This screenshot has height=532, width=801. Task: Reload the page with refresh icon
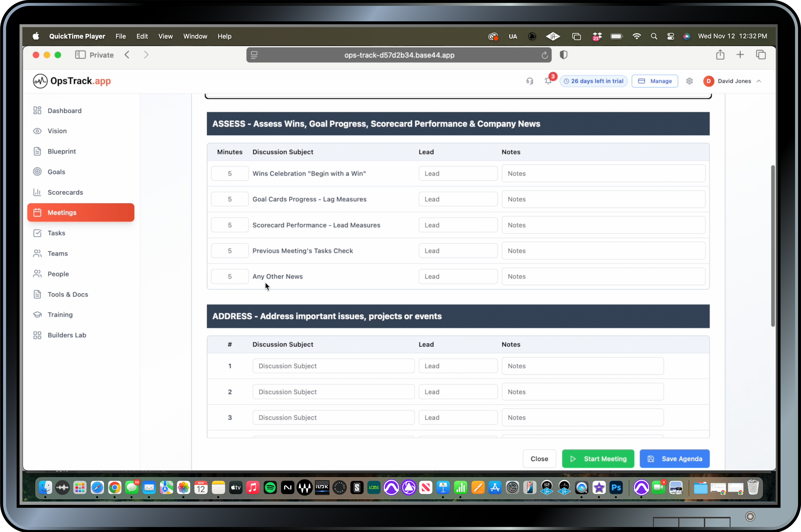coord(544,55)
